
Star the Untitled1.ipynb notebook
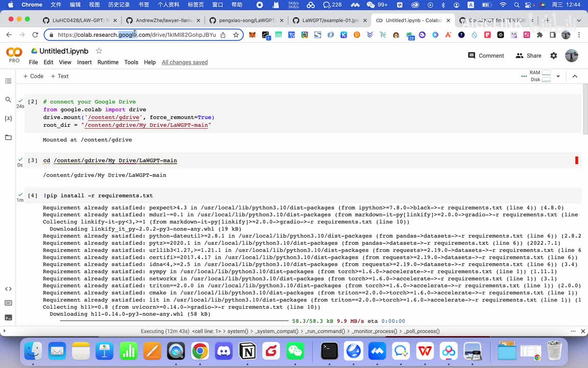point(99,51)
